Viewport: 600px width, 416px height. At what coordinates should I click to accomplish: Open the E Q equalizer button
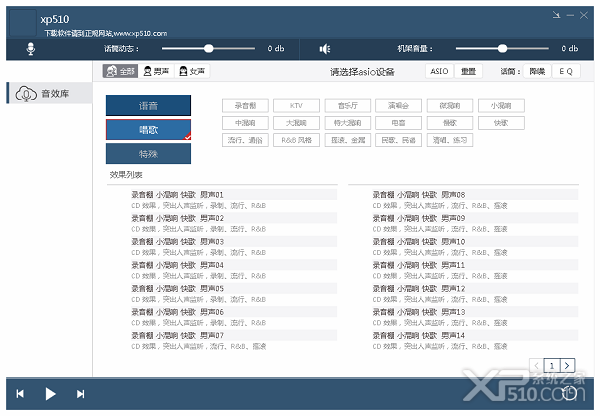[x=566, y=71]
